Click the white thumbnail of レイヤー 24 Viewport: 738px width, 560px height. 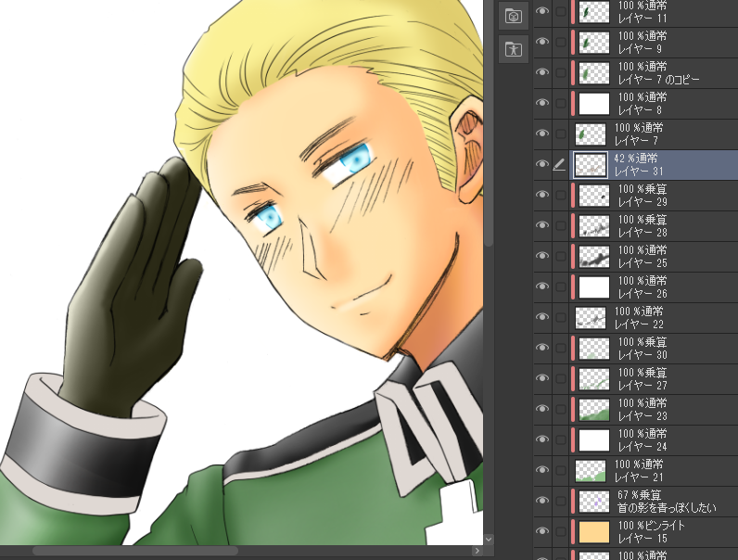pyautogui.click(x=594, y=440)
